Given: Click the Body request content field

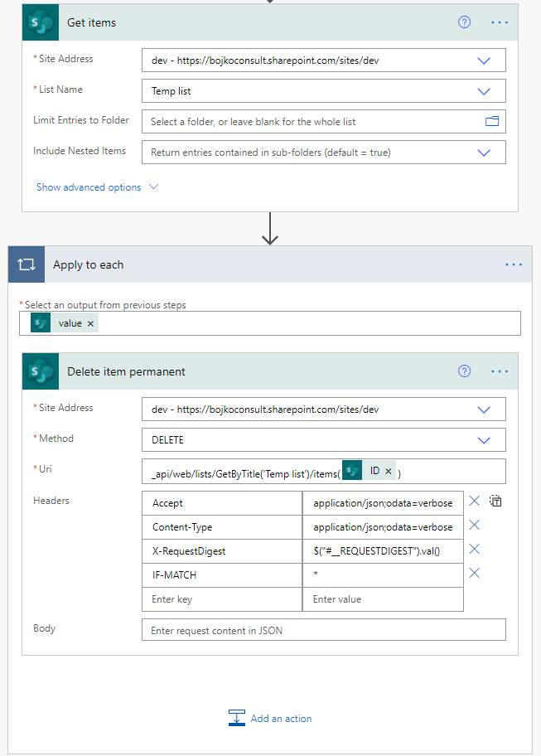Looking at the screenshot, I should pyautogui.click(x=324, y=630).
